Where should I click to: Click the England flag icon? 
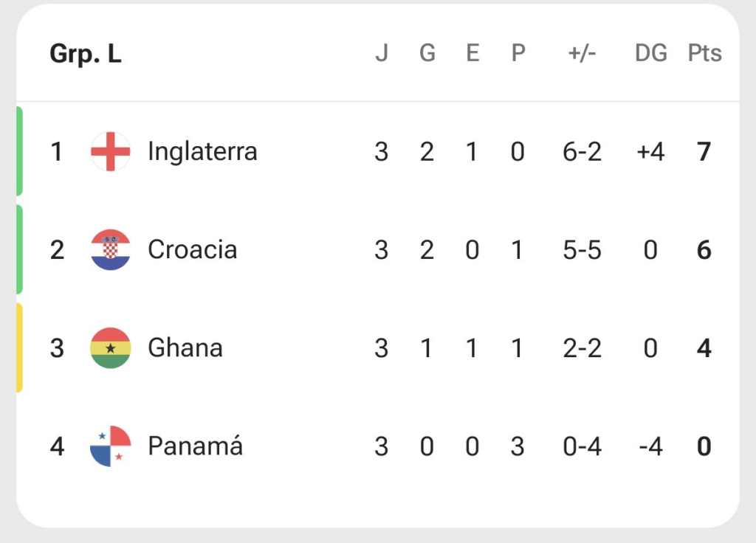111,151
